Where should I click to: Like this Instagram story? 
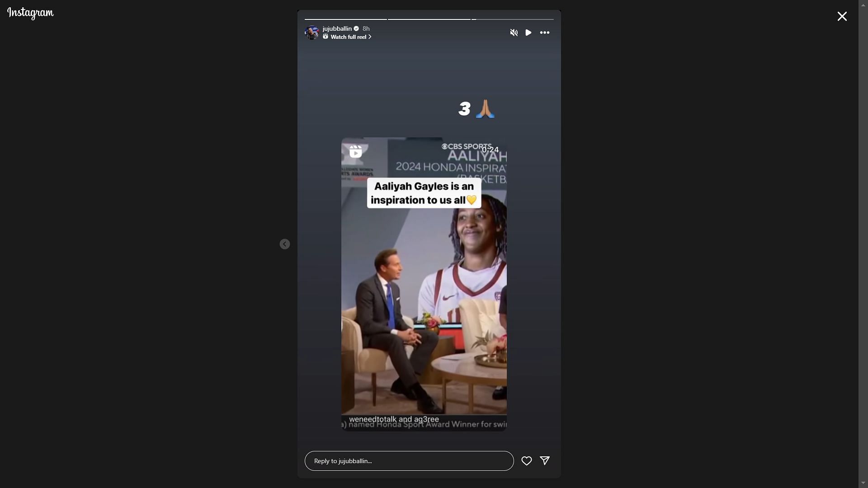click(x=526, y=460)
